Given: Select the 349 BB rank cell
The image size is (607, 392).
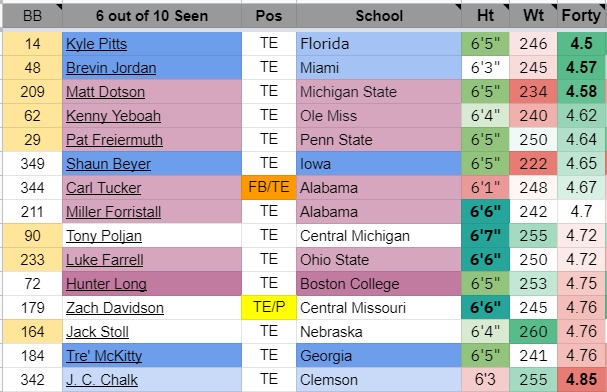Looking at the screenshot, I should pos(33,164).
